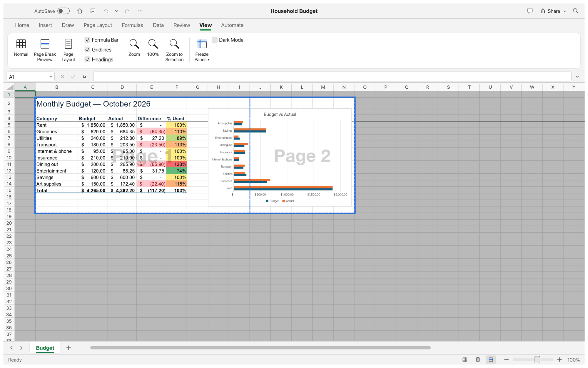Screen dimensions: 588x368
Task: Enable the Dark Mode checkbox
Action: (x=215, y=40)
